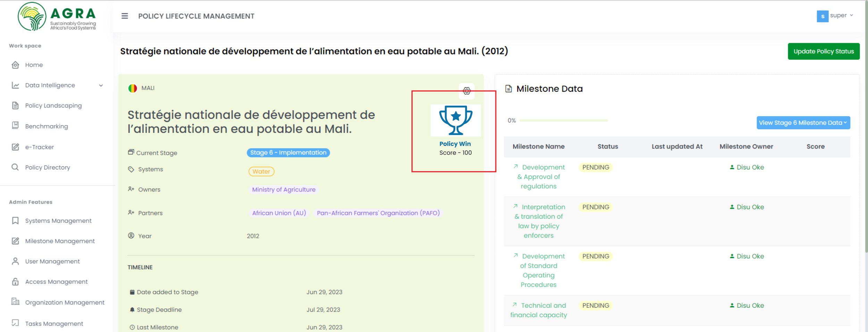Click Pan-African Farmers' Organization (PAFO) tag
This screenshot has height=332, width=868.
point(378,213)
